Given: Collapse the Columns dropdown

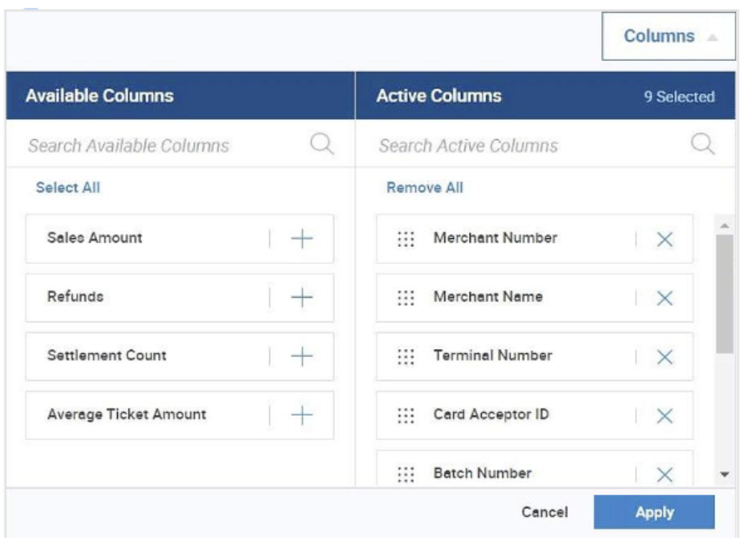Looking at the screenshot, I should [669, 37].
